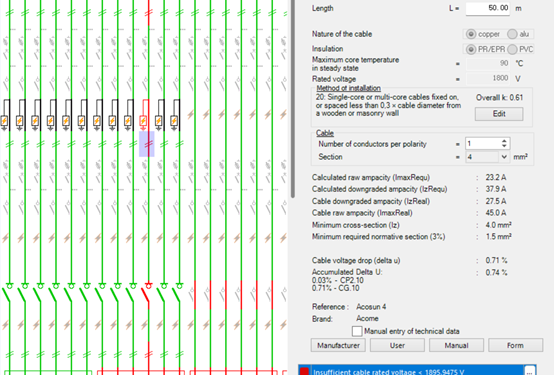Enable manual entry of technical data

click(357, 331)
